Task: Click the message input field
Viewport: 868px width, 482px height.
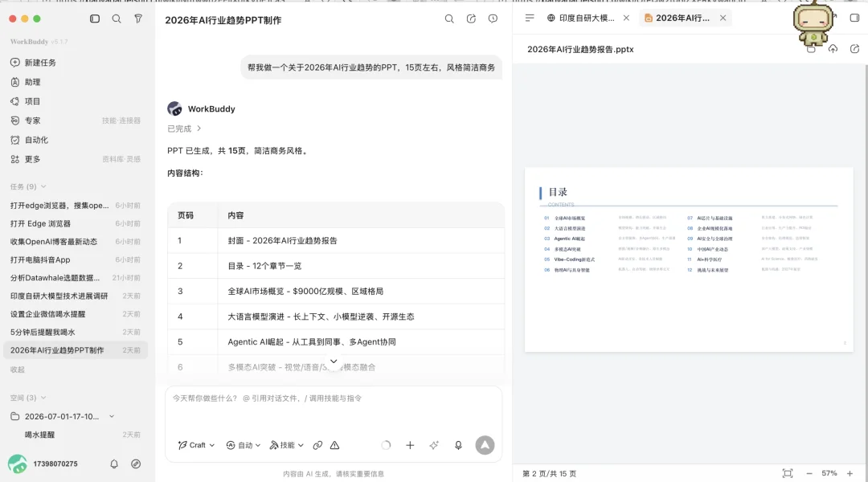Action: (334, 410)
